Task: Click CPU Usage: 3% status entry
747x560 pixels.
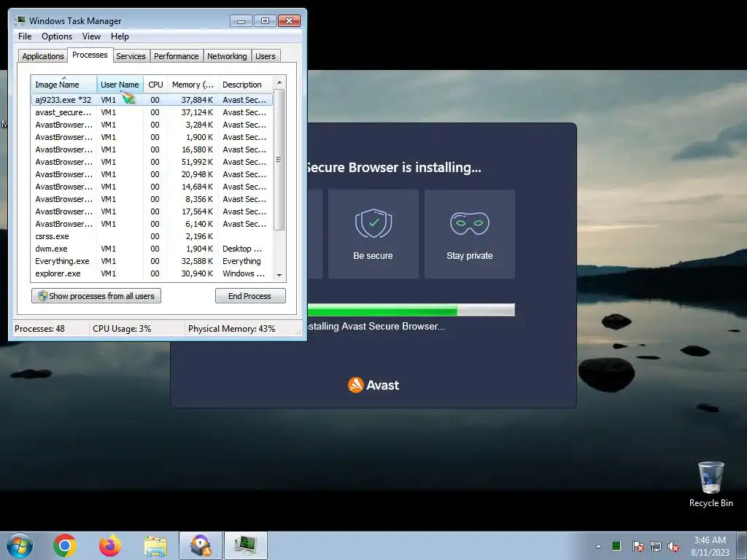Action: click(x=122, y=329)
